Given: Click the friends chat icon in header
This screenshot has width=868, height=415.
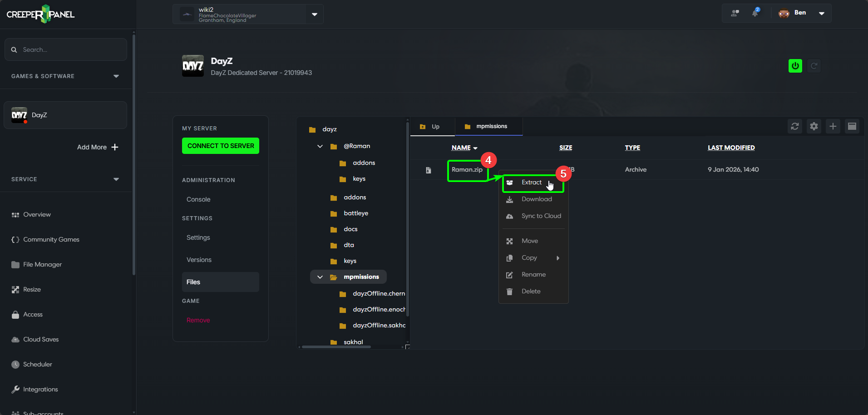Looking at the screenshot, I should (x=735, y=13).
